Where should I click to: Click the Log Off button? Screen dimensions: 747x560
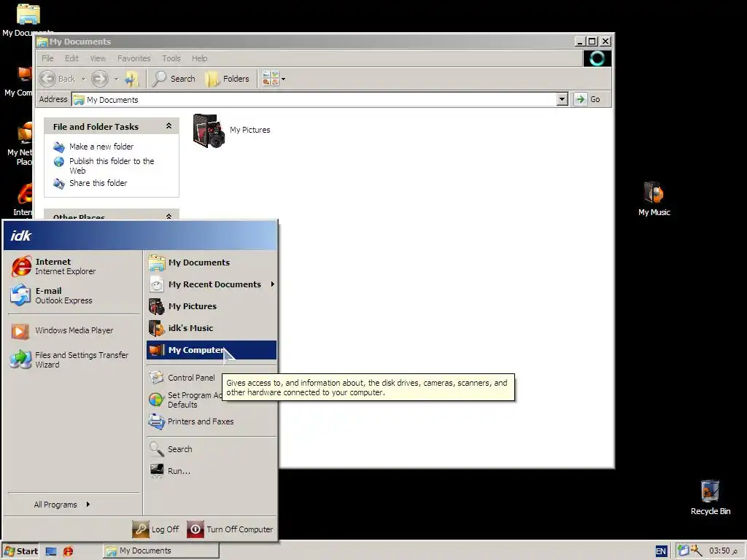[x=156, y=529]
